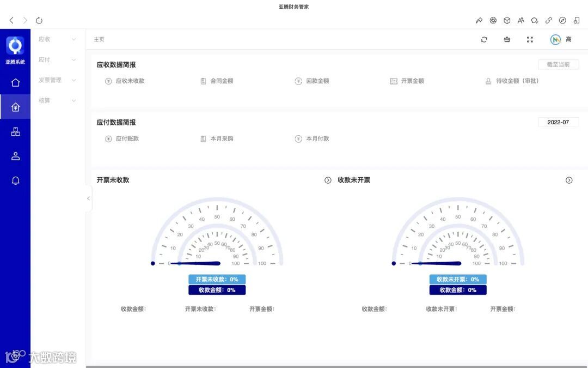
Task: Click 收款金额: 0% badge under left gauge
Action: (x=217, y=290)
